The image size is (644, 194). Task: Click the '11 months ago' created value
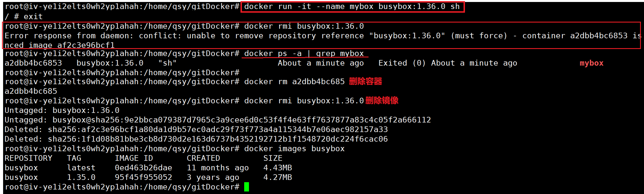click(x=218, y=168)
